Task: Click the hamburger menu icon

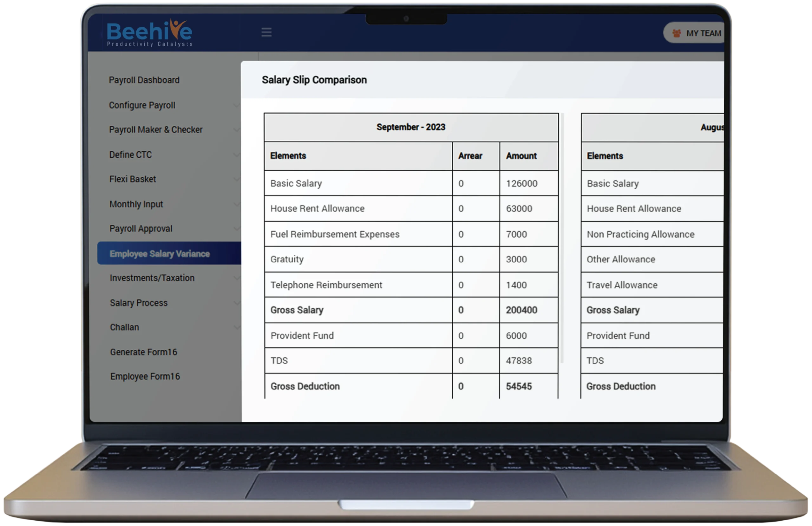Action: coord(266,33)
